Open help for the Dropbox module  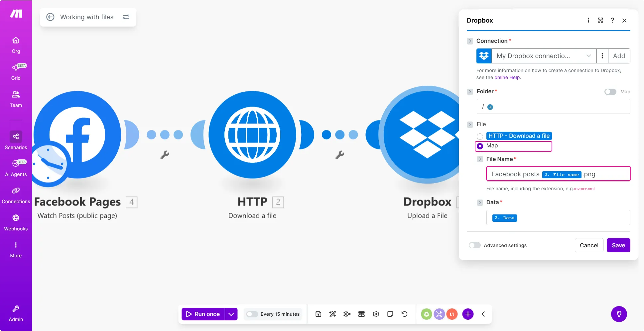612,20
